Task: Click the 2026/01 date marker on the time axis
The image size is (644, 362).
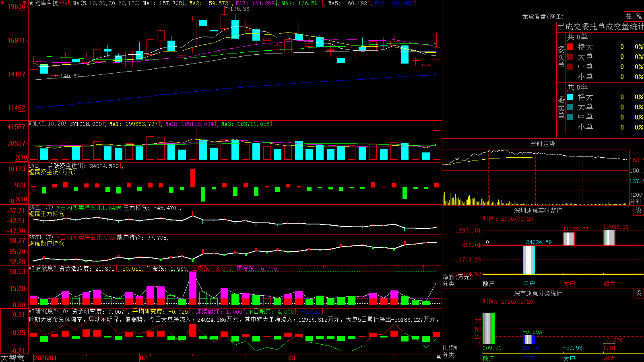Action: pos(45,358)
